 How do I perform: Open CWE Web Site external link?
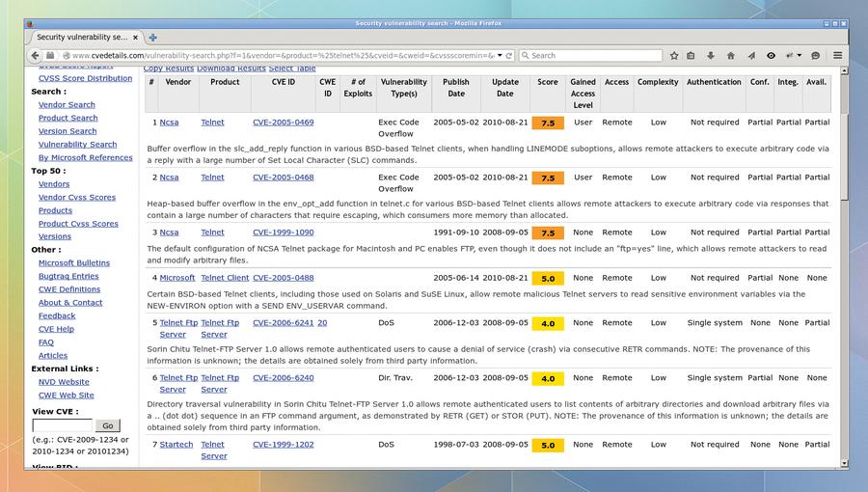pyautogui.click(x=66, y=396)
